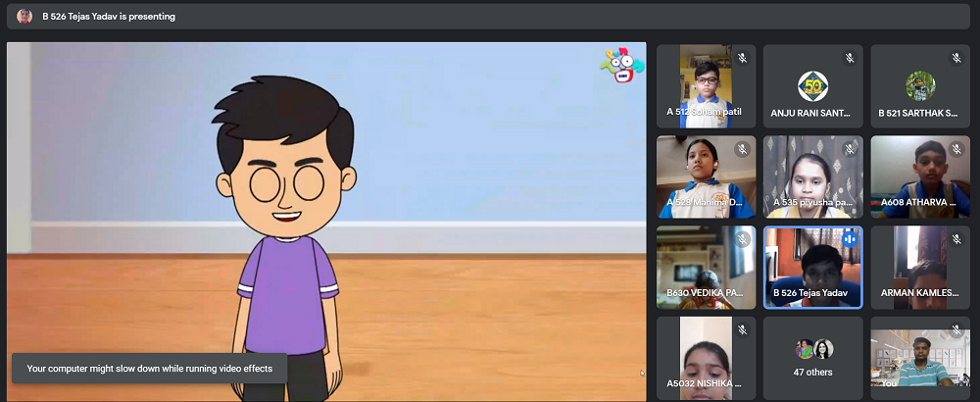Click the speaking indicator on Tejas Yadav tile
The image size is (980, 402).
point(850,239)
